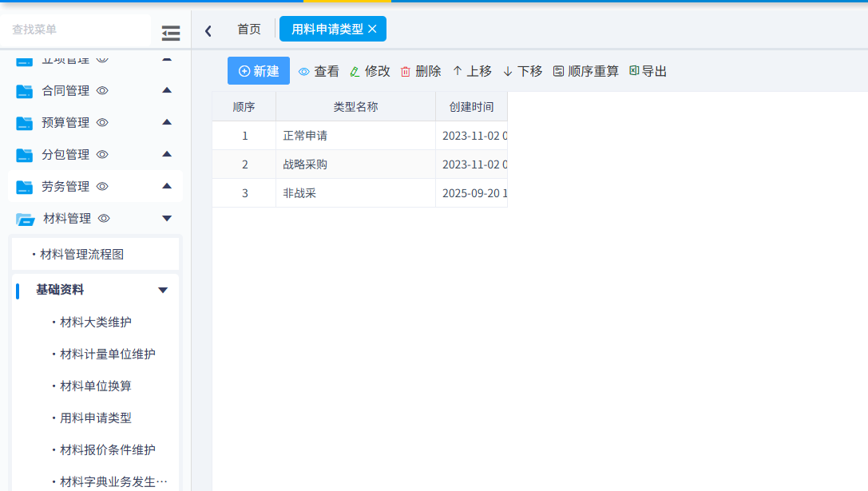Image resolution: width=868 pixels, height=491 pixels.
Task: Move row down with 下移
Action: [522, 71]
